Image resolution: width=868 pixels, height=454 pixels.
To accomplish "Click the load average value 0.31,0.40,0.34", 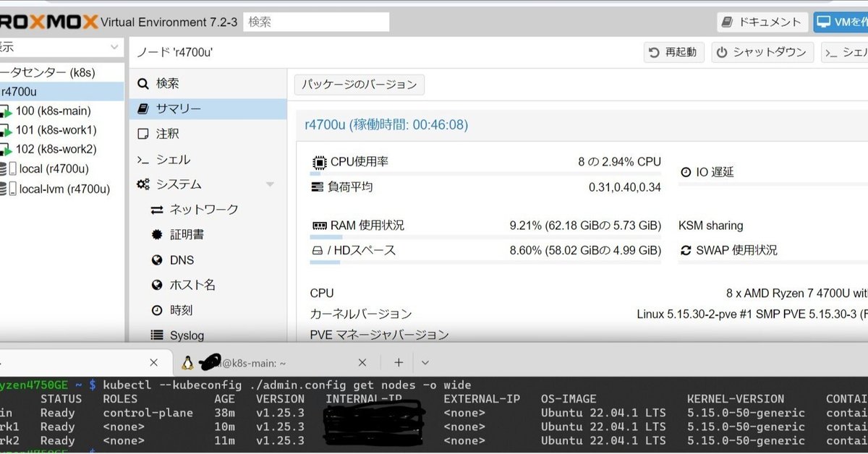I will point(625,187).
